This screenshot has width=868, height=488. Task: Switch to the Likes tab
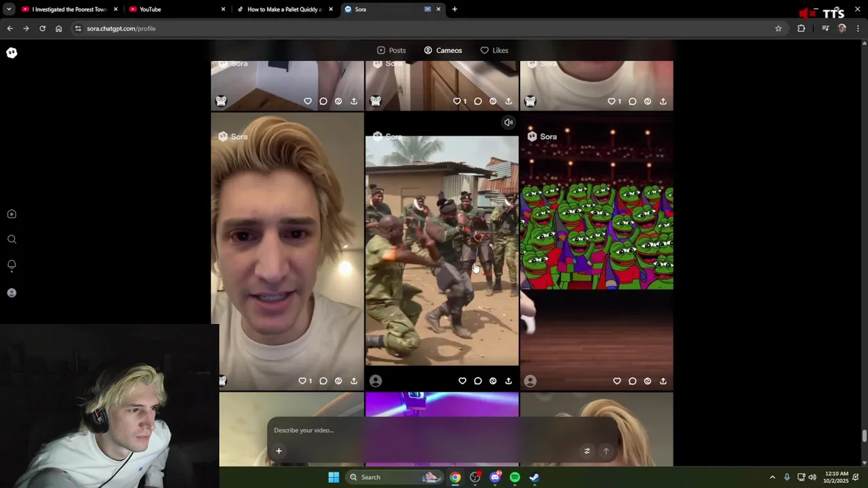coord(494,50)
